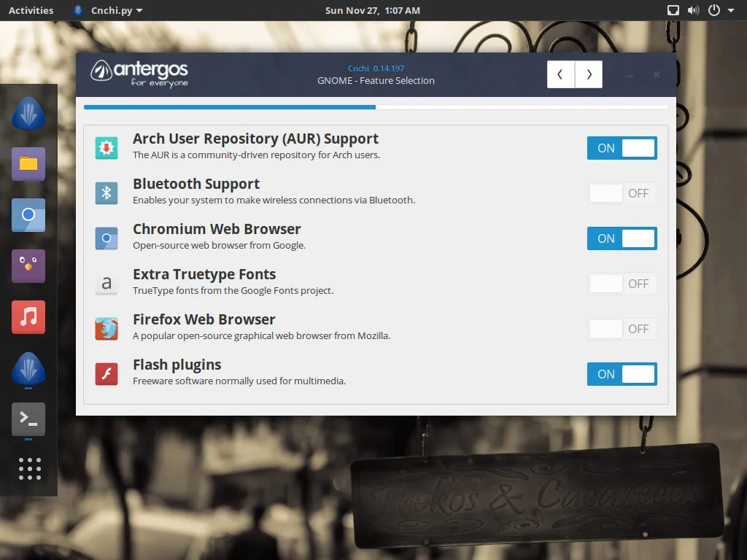Turn on Firefox Web Browser switch
The image size is (747, 560).
tap(622, 329)
